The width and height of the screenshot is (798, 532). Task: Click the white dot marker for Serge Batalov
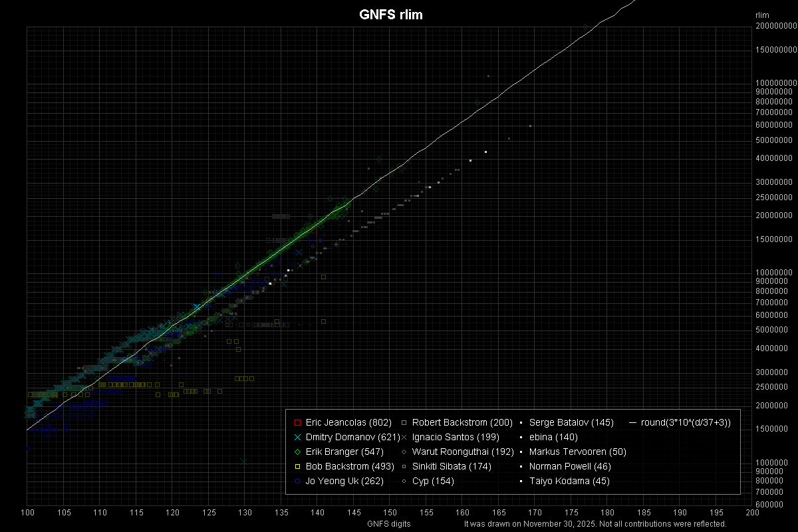click(x=521, y=422)
